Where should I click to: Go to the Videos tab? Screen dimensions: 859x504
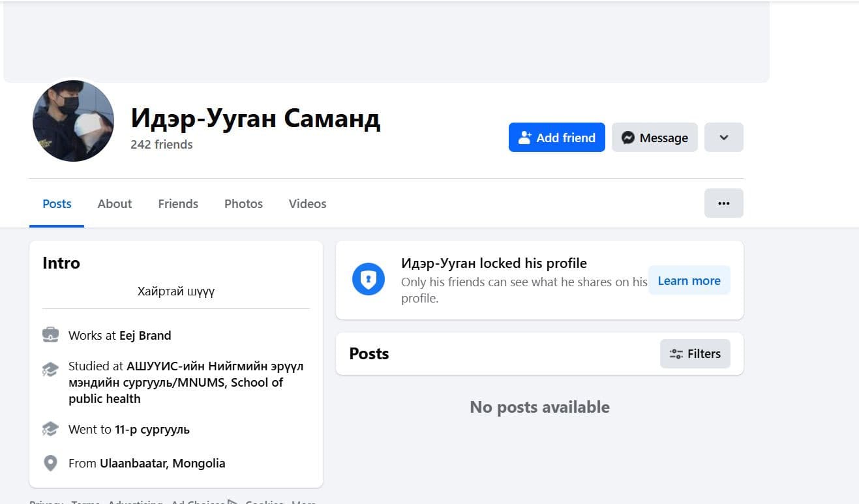pos(307,203)
